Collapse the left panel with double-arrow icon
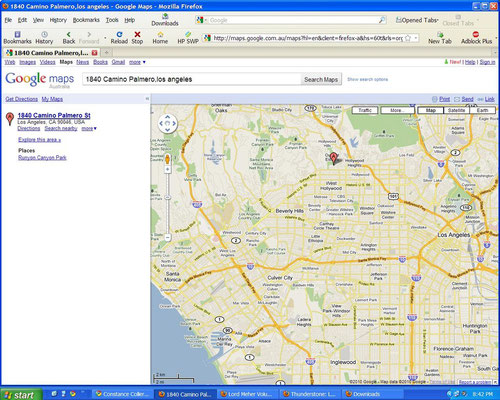 pyautogui.click(x=147, y=99)
